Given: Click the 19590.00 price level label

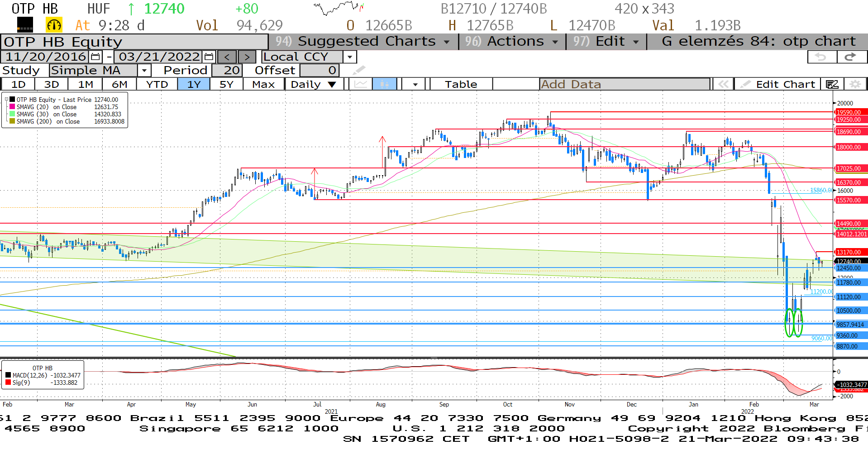Looking at the screenshot, I should click(850, 112).
